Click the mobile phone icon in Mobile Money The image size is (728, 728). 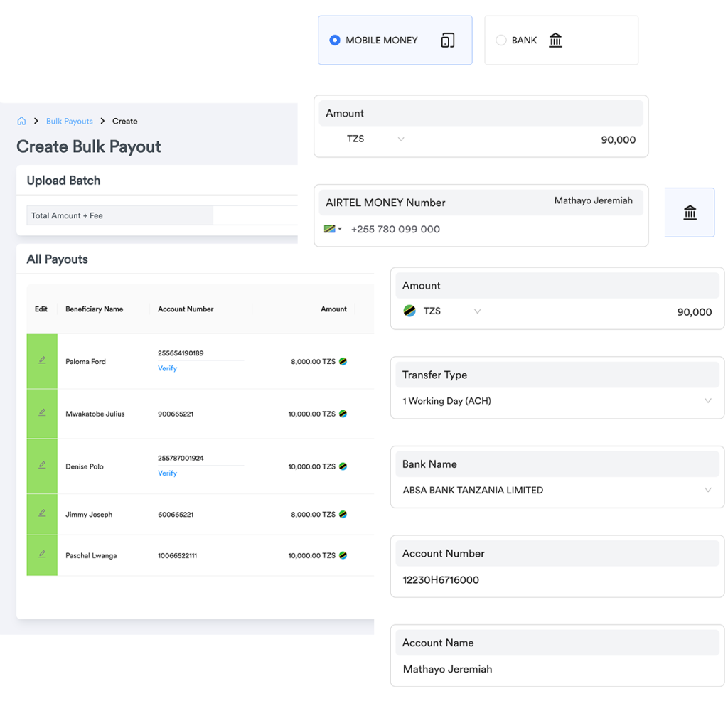447,41
